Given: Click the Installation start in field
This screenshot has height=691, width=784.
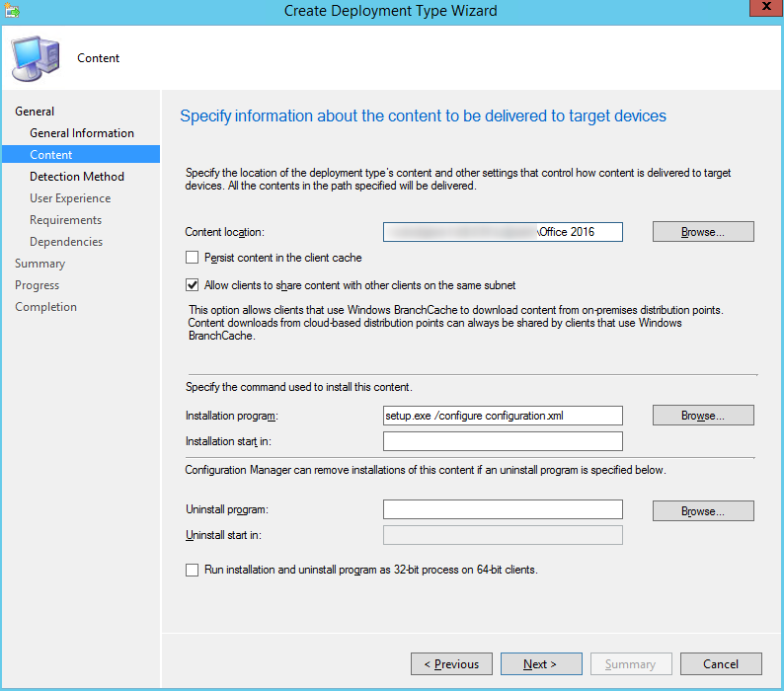Looking at the screenshot, I should pyautogui.click(x=503, y=441).
